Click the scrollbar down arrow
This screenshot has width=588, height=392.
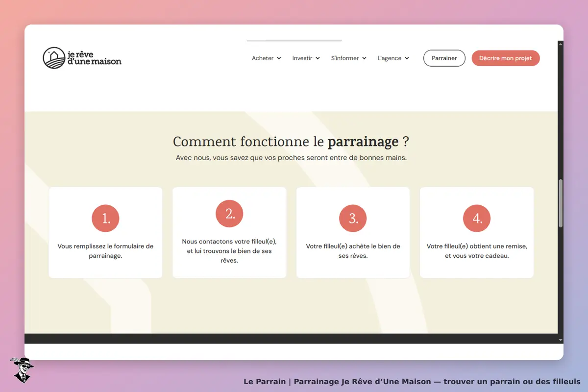[561, 340]
